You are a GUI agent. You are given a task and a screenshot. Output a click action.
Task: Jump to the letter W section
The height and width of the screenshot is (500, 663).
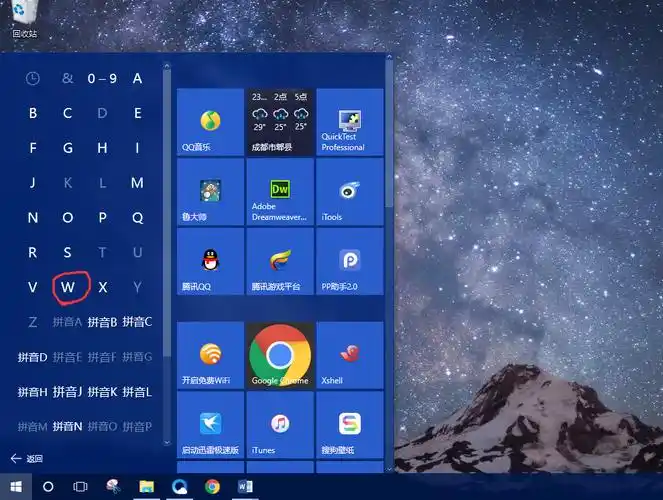(x=68, y=287)
